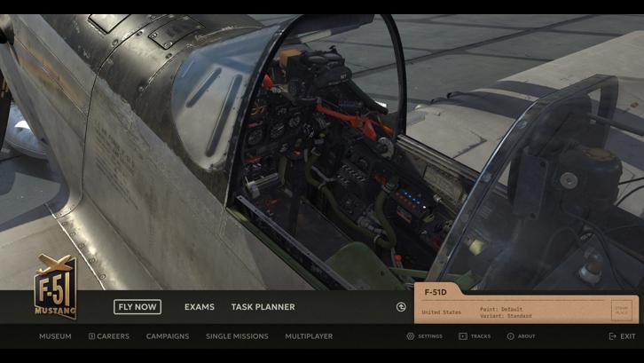This screenshot has height=363, width=644.
Task: Open the Multiplayer menu
Action: pyautogui.click(x=309, y=336)
